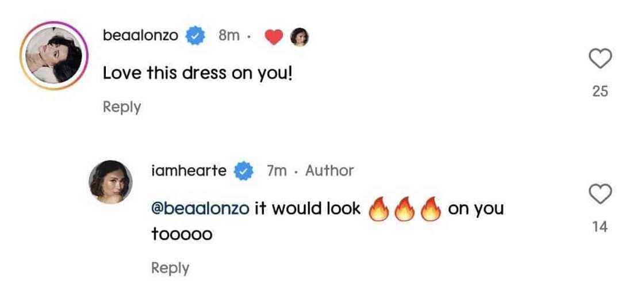Click the Author label on the reply
The width and height of the screenshot is (644, 294).
point(329,170)
